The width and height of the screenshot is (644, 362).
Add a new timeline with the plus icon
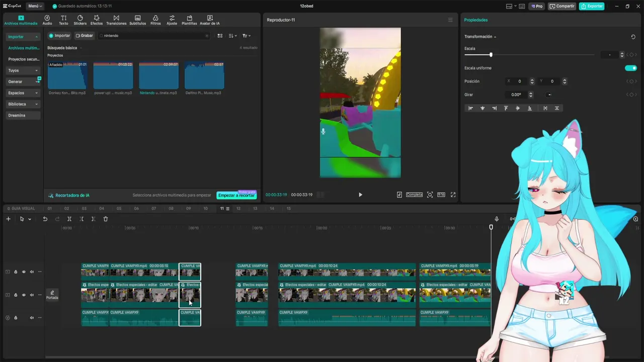[8, 219]
